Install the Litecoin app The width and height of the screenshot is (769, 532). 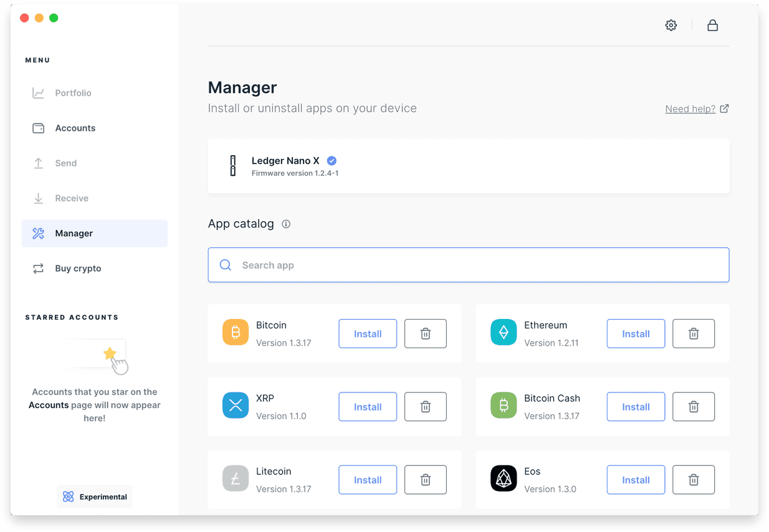point(368,480)
